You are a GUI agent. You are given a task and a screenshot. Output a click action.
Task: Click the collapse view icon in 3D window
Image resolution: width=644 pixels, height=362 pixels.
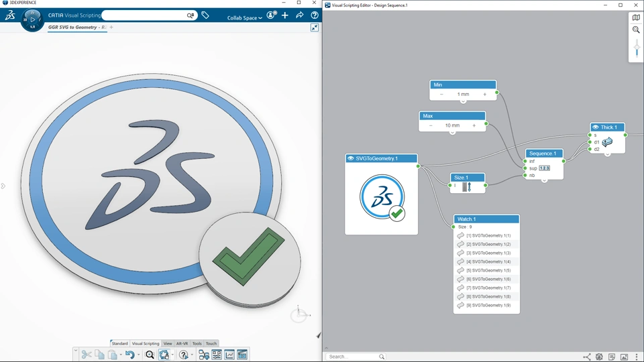click(x=315, y=27)
